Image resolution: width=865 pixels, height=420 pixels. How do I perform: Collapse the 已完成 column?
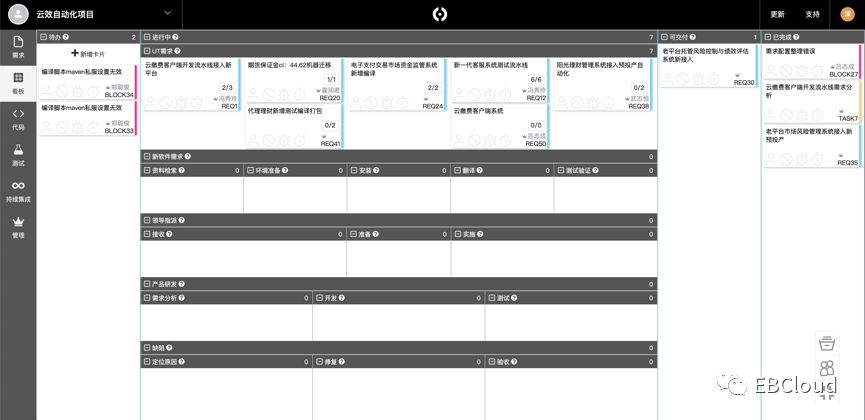pyautogui.click(x=768, y=37)
